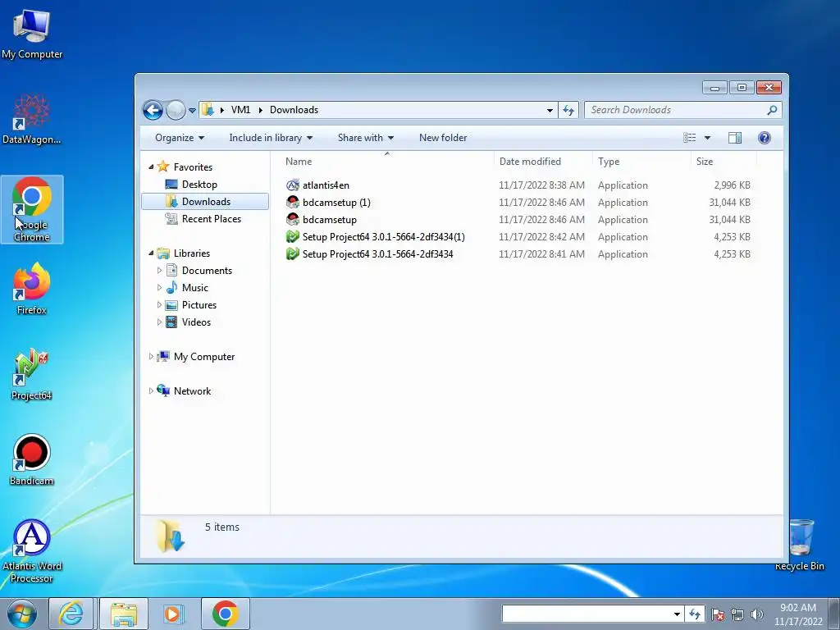Expand the Music library node
840x630 pixels.
(x=159, y=288)
